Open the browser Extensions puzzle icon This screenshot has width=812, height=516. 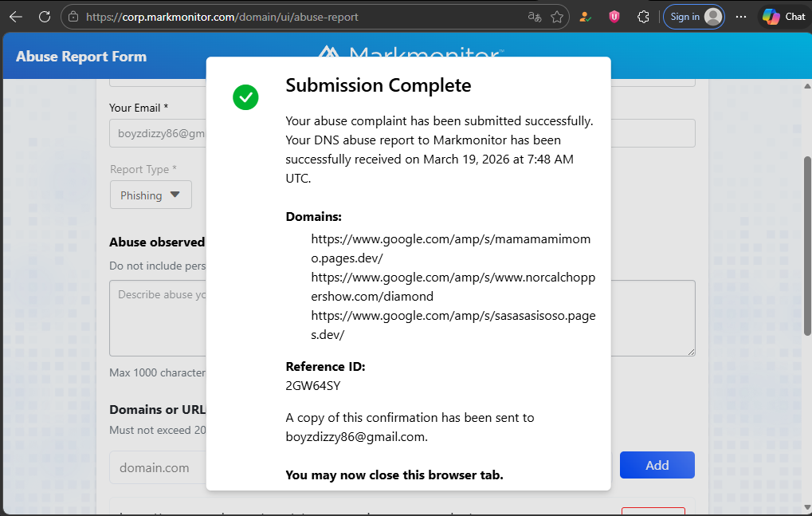click(x=643, y=17)
